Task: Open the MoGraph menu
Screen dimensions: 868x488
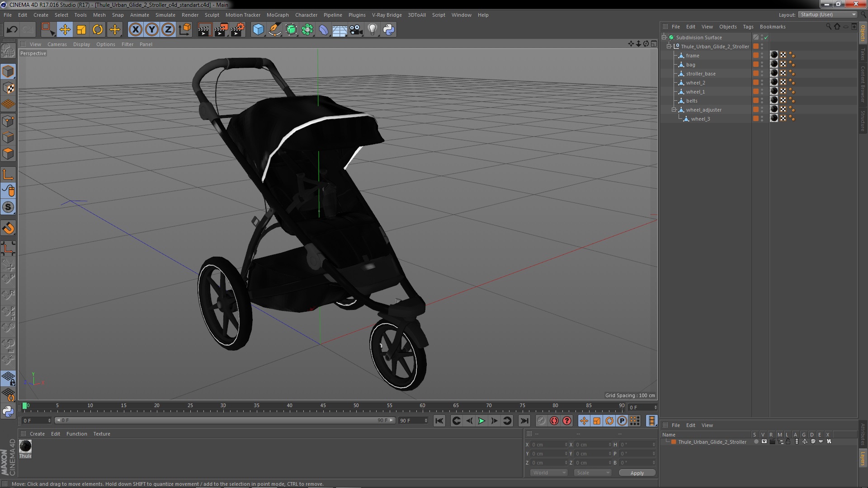Action: (278, 15)
